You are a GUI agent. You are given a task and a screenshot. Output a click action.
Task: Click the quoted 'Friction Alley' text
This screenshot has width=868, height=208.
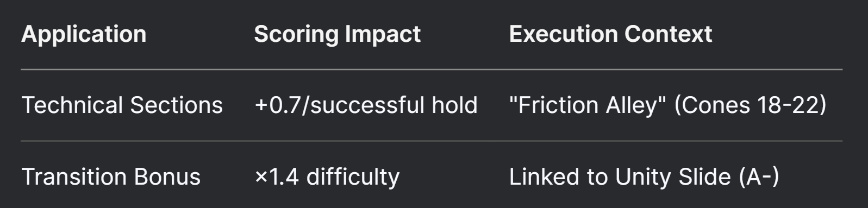(x=588, y=105)
